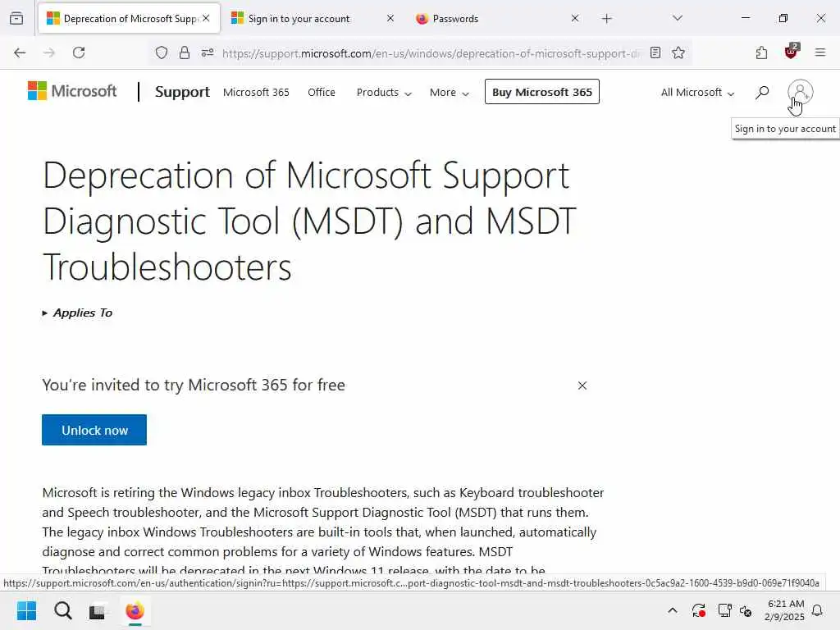The height and width of the screenshot is (630, 840).
Task: Open Microsoft 365 nav link
Action: point(256,92)
